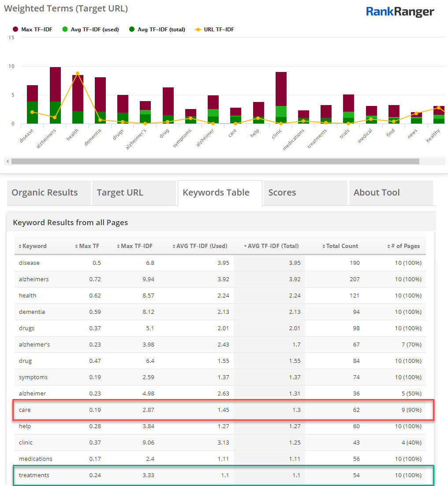
Task: Sort by Max TF-IDF column header
Action: (x=136, y=246)
